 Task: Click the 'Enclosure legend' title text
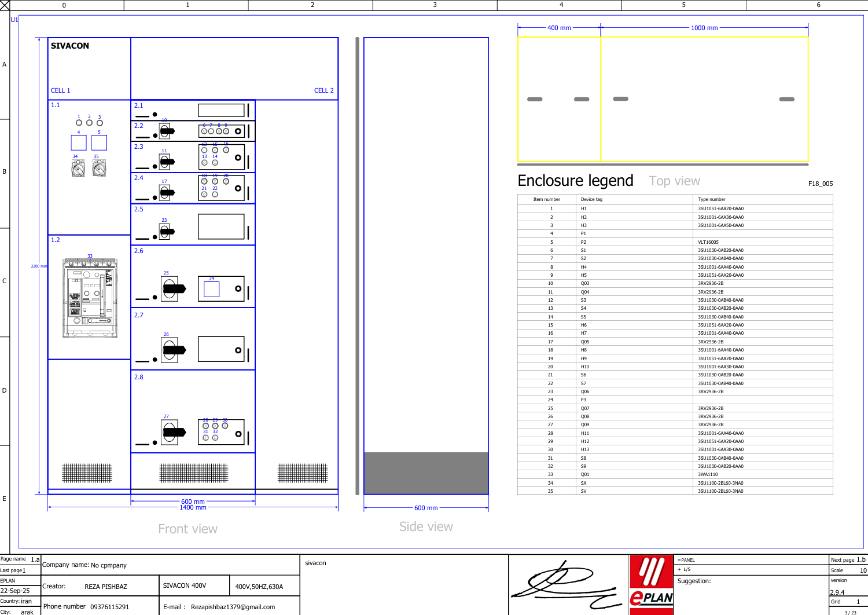click(x=575, y=181)
